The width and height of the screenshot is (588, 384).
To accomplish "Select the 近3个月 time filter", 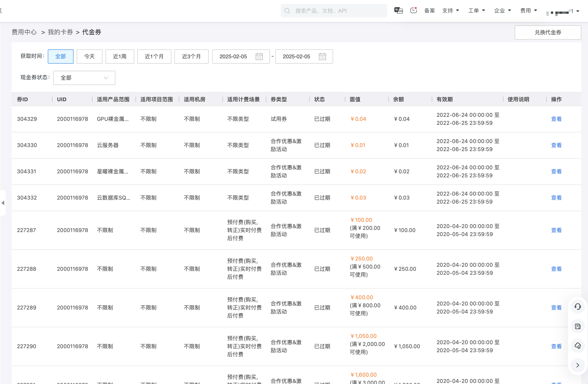I will 192,57.
